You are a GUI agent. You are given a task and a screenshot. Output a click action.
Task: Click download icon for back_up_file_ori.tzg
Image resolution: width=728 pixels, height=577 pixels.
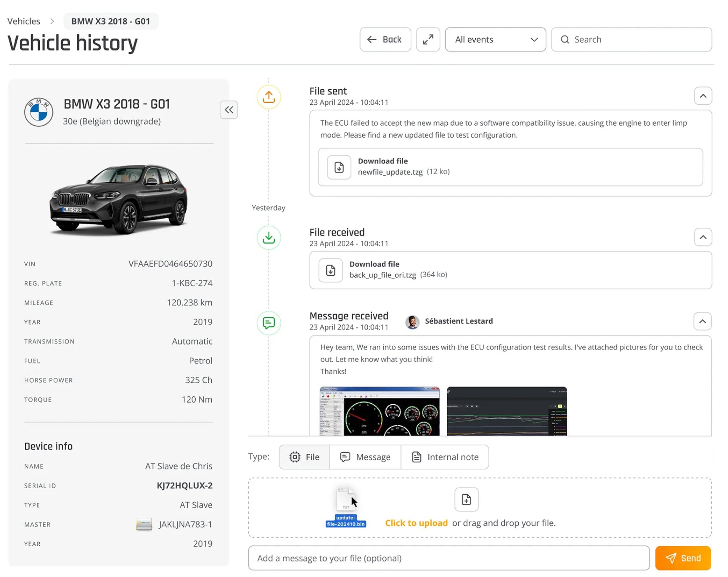tap(330, 270)
